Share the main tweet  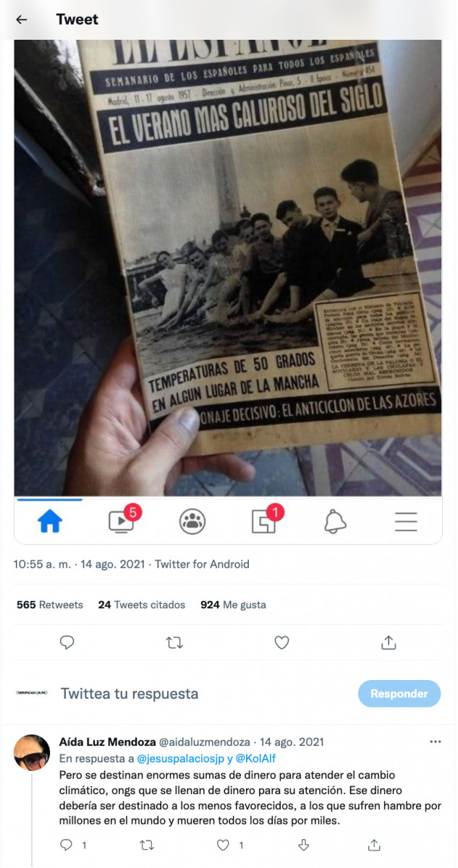389,642
